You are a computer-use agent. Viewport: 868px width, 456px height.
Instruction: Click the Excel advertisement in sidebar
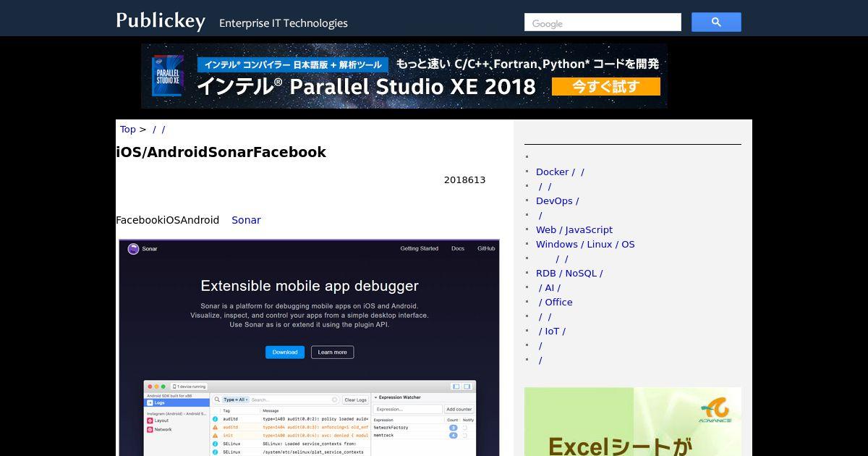pos(633,421)
